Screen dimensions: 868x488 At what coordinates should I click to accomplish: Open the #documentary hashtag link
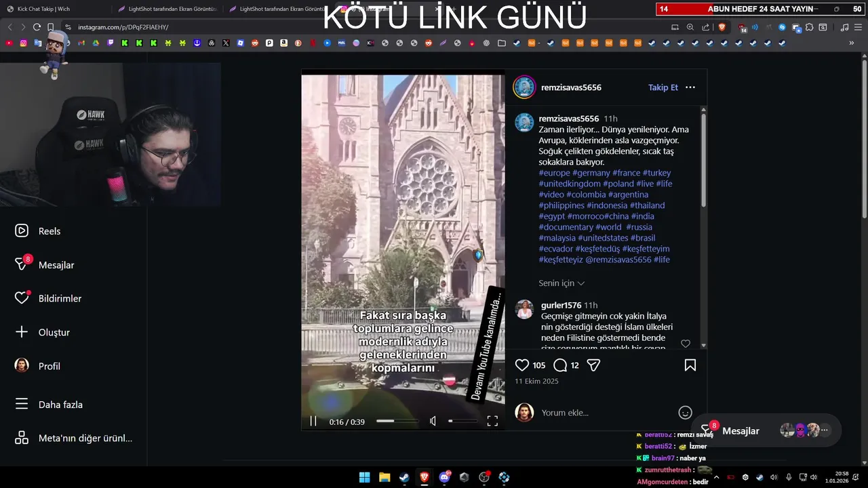tap(566, 227)
